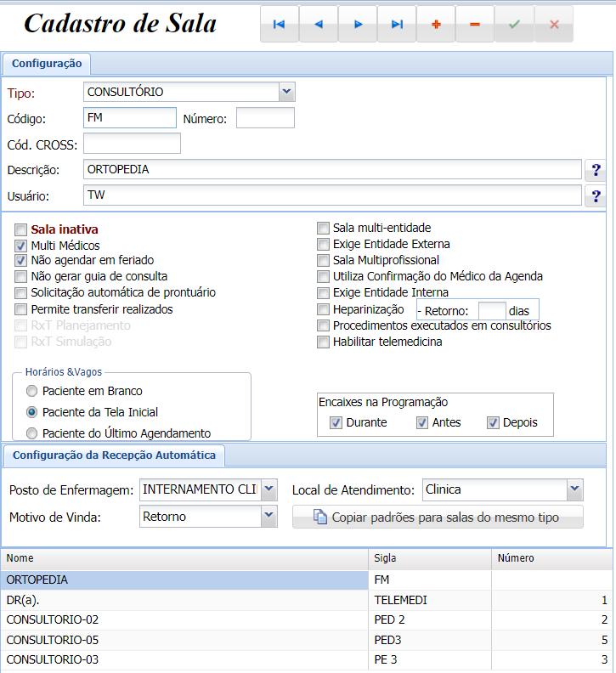Click PED 2 sigla cell

point(430,619)
